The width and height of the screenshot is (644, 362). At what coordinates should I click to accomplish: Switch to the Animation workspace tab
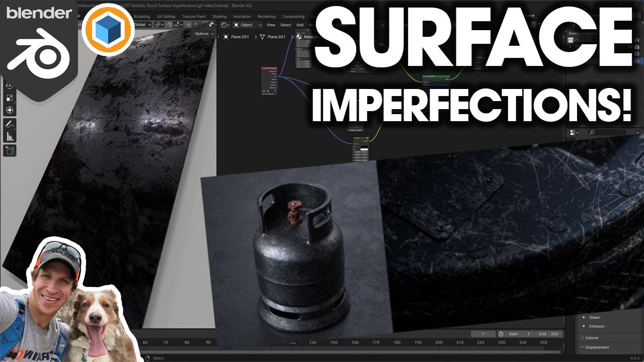(x=242, y=17)
